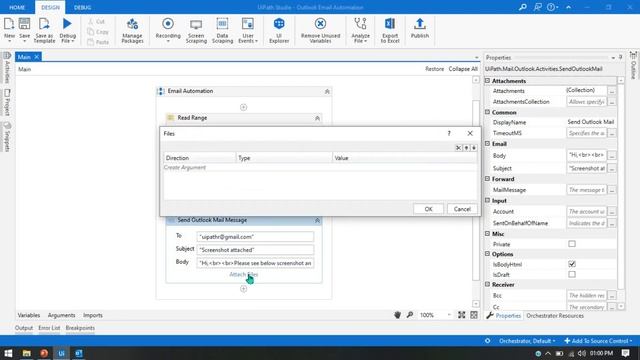Viewport: 640px width, 360px height.
Task: Click the pan hand tool icon
Action: click(397, 315)
